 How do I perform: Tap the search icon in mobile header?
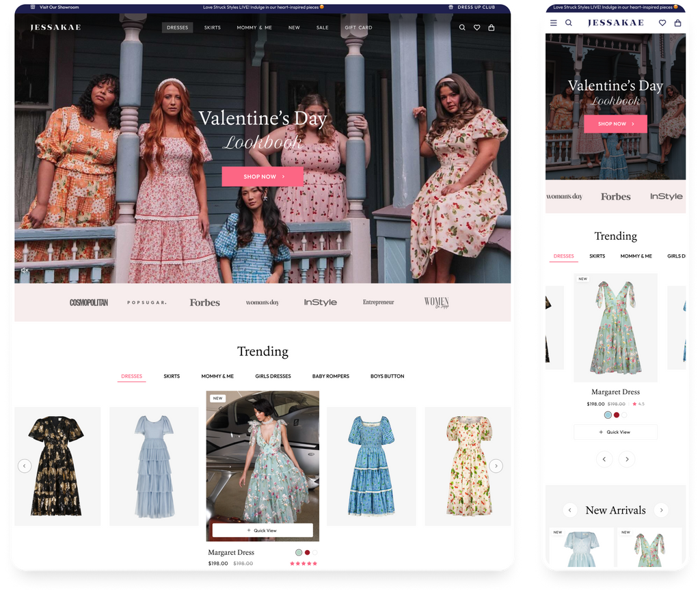point(568,23)
